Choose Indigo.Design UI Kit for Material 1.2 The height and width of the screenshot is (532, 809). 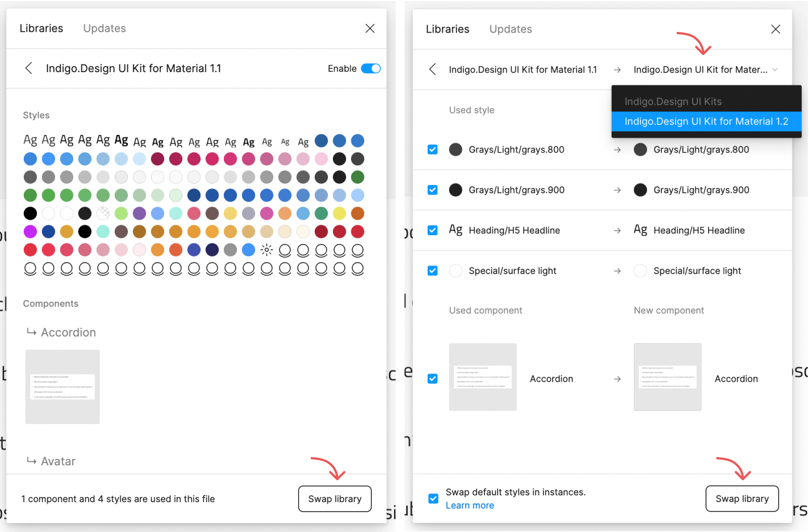coord(706,122)
